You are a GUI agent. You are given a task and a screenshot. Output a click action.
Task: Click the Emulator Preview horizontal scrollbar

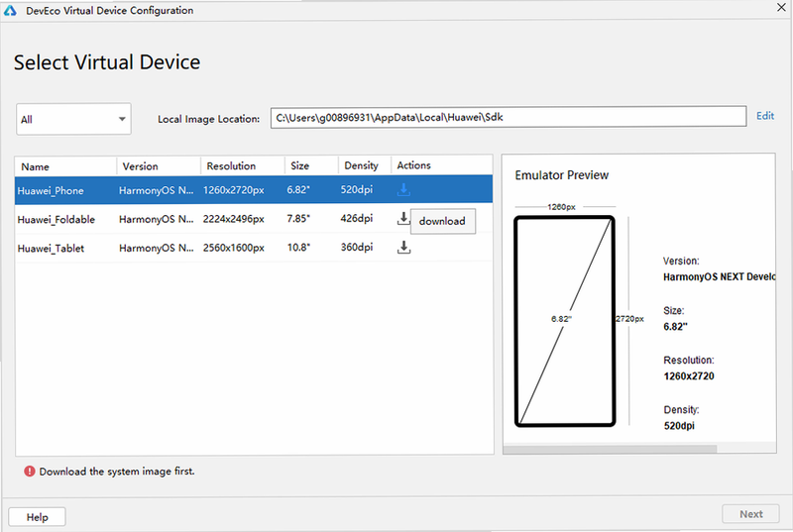click(x=610, y=449)
